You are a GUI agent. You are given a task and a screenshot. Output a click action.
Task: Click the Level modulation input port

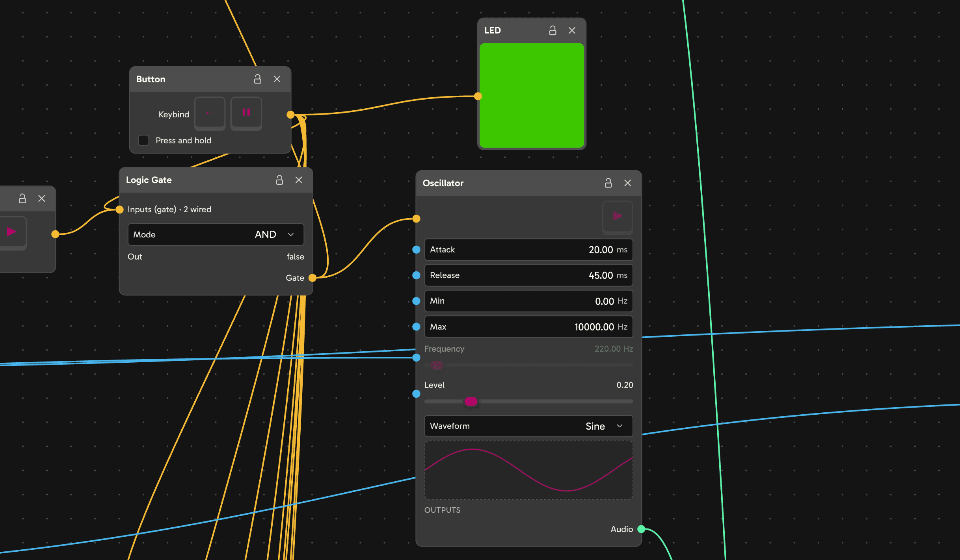pyautogui.click(x=416, y=394)
